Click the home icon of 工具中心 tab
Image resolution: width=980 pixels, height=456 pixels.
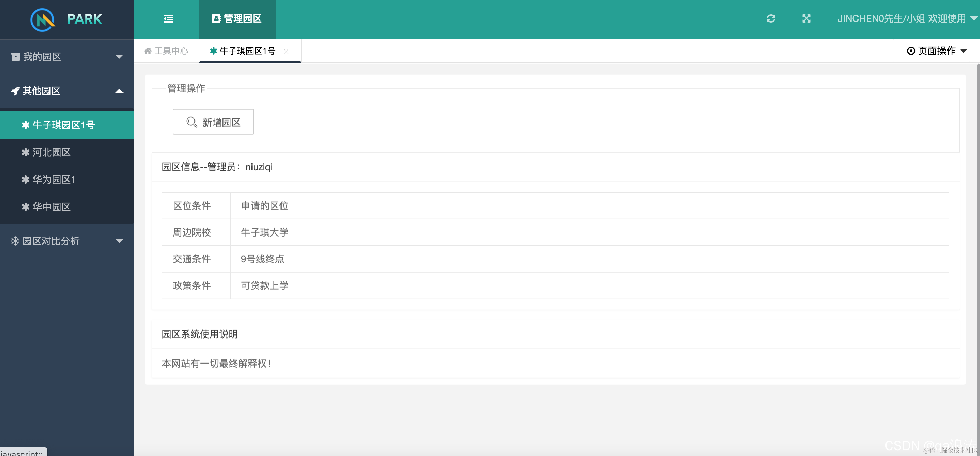coord(148,51)
